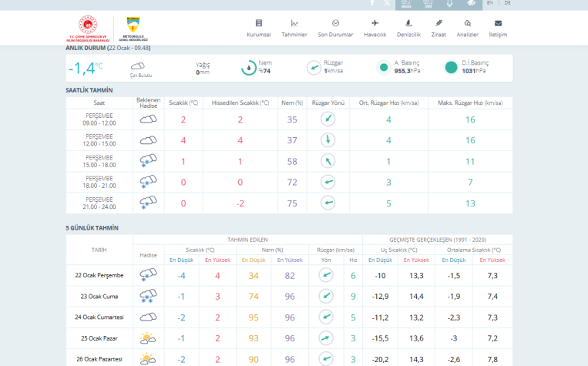Open Denizcilik sailboat icon
This screenshot has height=366, width=588.
coord(408,23)
